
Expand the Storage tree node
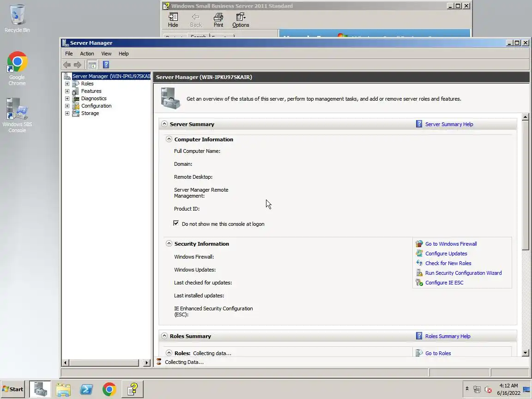pos(67,113)
